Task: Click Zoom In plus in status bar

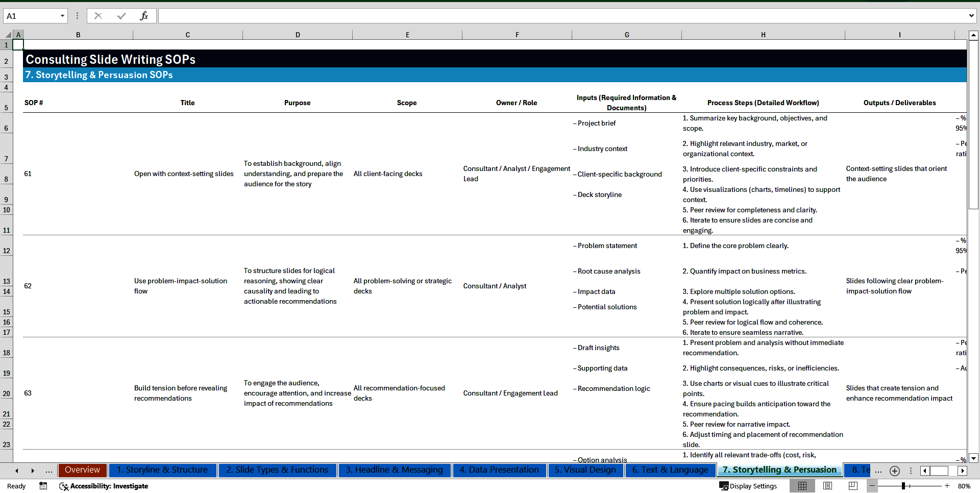Action: pos(947,486)
